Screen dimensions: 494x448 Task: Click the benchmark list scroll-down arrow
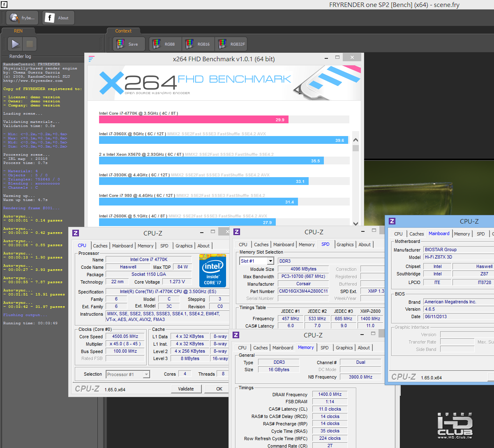[355, 223]
